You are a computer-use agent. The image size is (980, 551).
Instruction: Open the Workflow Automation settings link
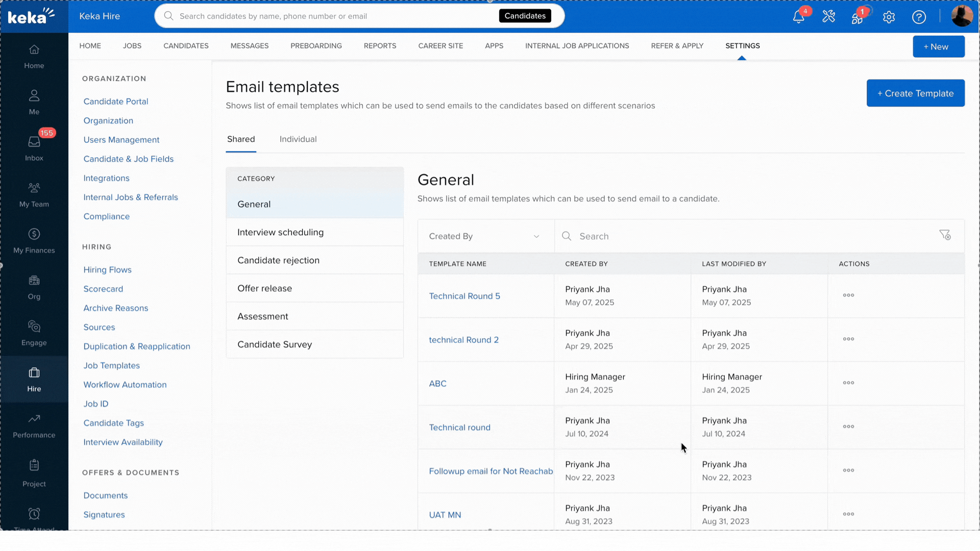coord(125,385)
